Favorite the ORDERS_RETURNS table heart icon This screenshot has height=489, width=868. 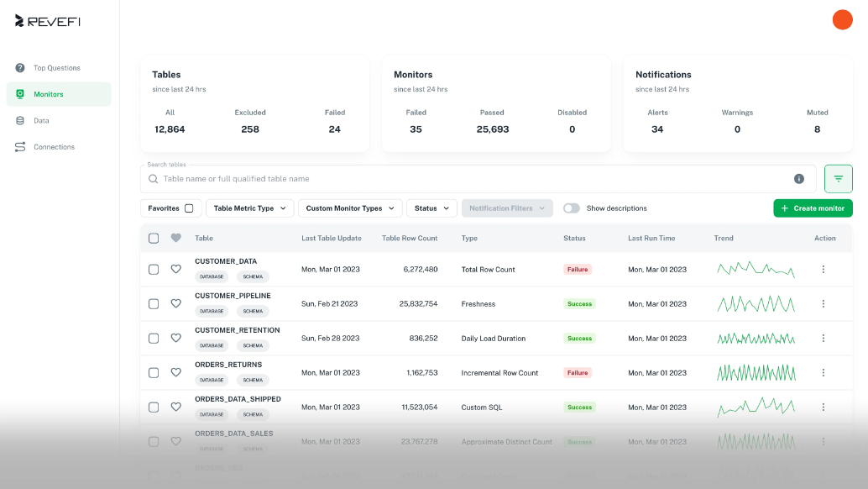[175, 373]
